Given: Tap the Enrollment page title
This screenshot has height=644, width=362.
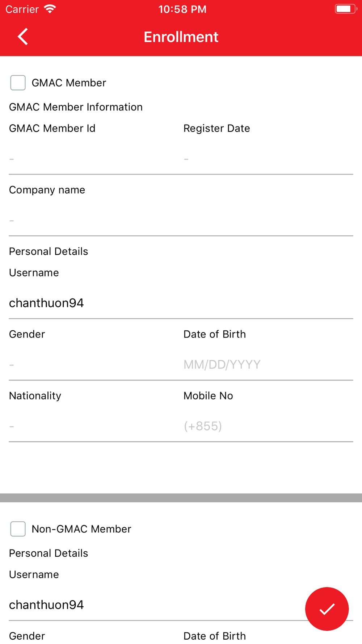Looking at the screenshot, I should coord(181,37).
